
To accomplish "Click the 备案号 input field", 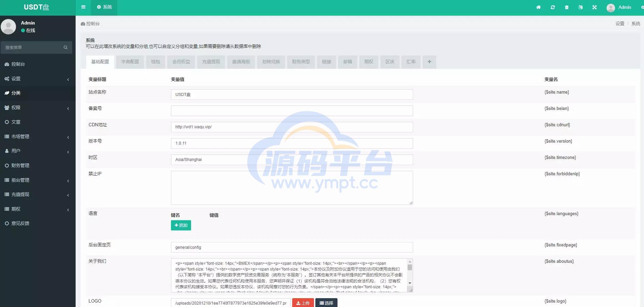I will [292, 111].
